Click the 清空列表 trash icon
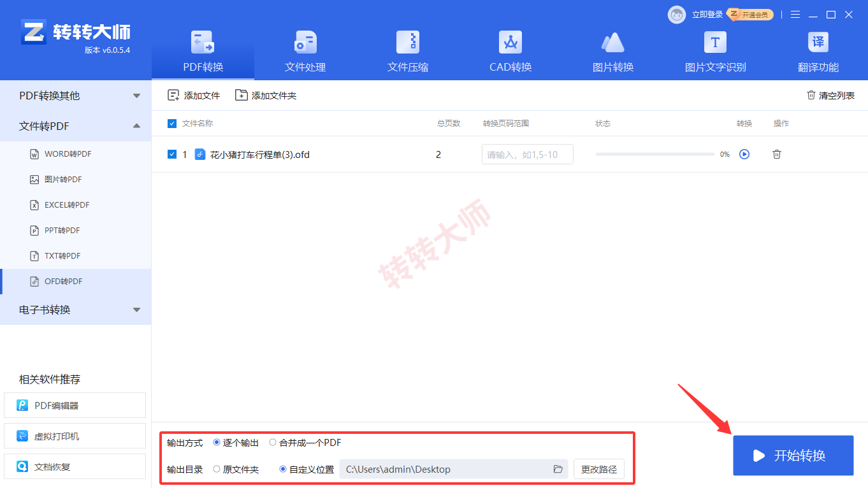Viewport: 868px width, 488px height. [x=811, y=95]
